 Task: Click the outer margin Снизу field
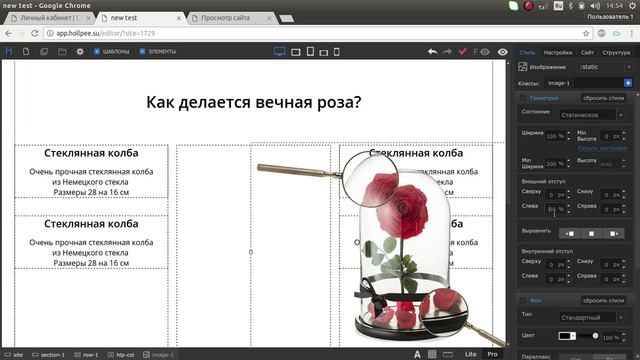coord(610,195)
